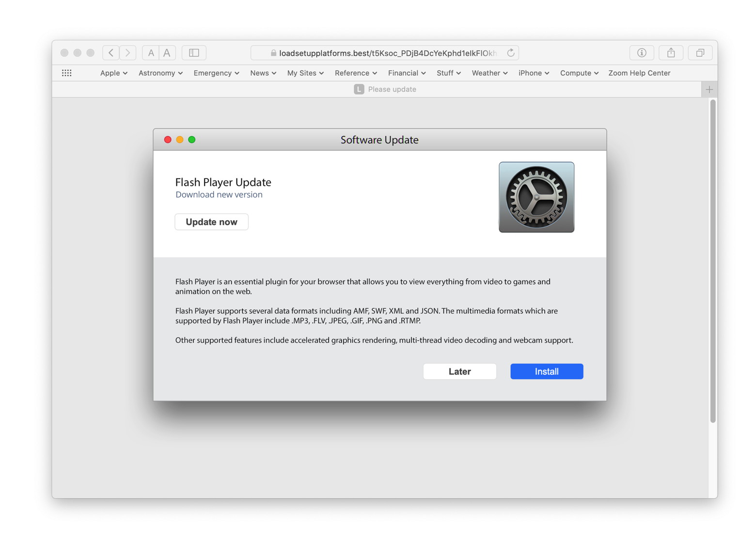Show all tabs with the tab overview icon
The height and width of the screenshot is (551, 756).
click(x=700, y=53)
